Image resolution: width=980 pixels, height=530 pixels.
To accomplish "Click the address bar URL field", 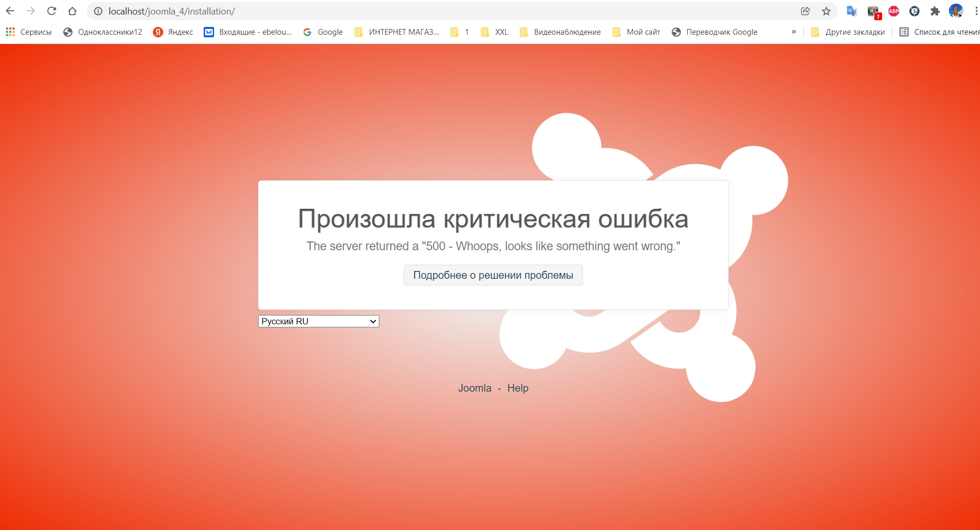I will pos(415,11).
